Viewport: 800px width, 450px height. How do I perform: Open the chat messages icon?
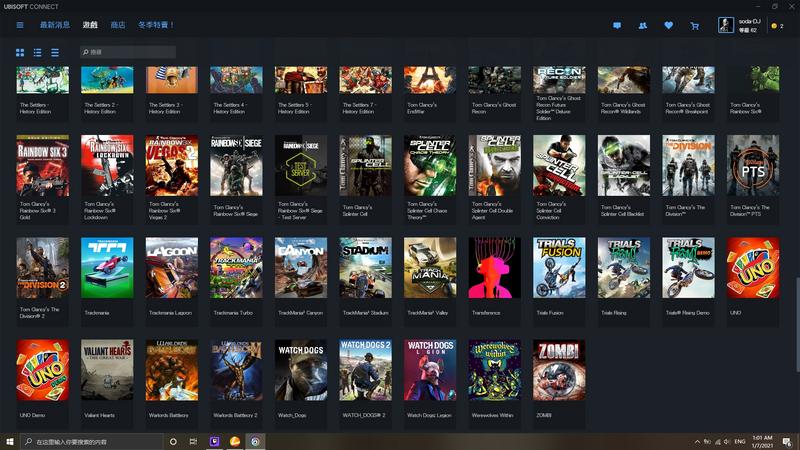[x=617, y=26]
